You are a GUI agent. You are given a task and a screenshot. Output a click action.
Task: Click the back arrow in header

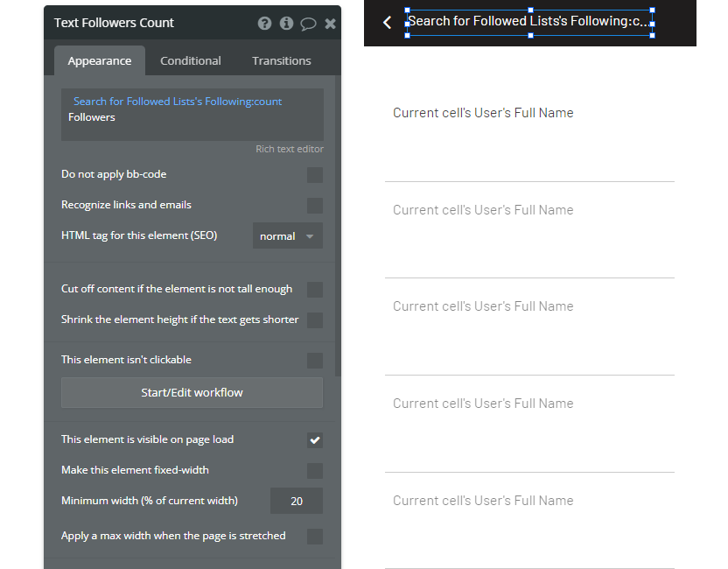coord(388,23)
